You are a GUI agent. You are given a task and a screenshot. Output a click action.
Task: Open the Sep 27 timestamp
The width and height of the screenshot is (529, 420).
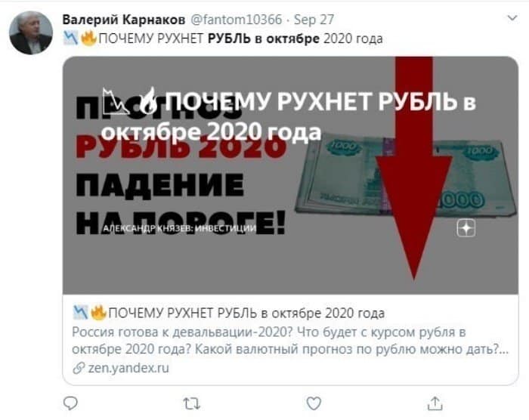pyautogui.click(x=314, y=20)
